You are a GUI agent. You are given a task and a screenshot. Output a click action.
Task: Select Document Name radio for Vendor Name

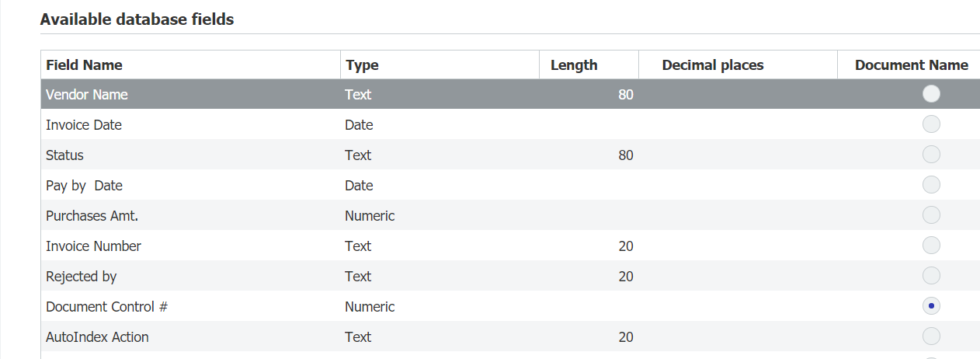click(931, 94)
